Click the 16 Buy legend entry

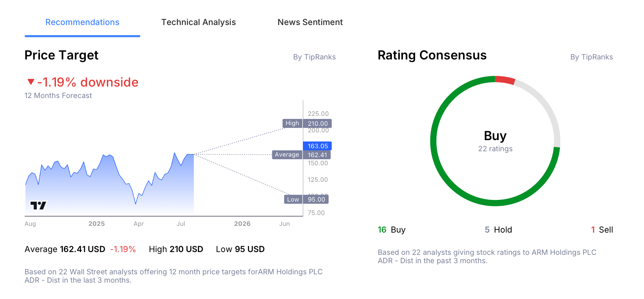(391, 230)
